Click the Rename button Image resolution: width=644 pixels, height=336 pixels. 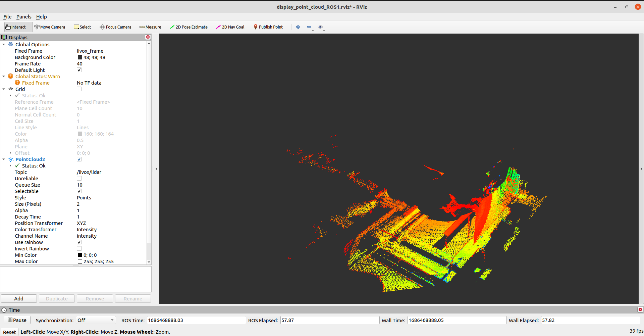[133, 298]
